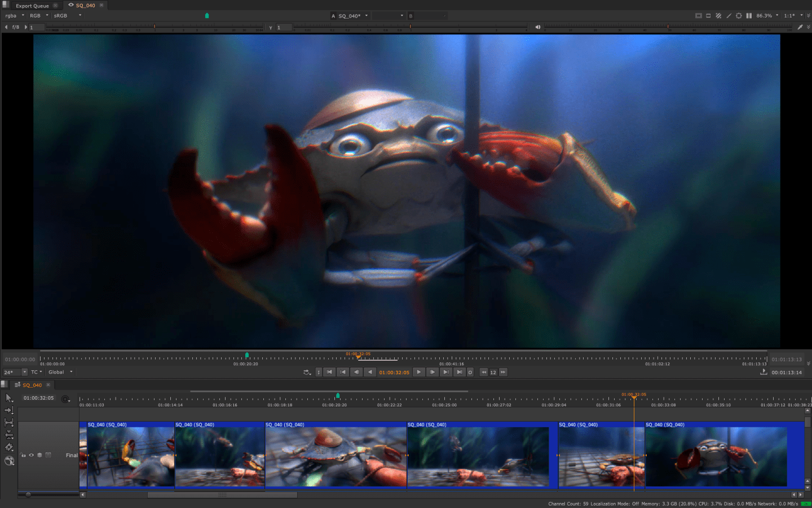The image size is (812, 508).
Task: Toggle the timeline snapping magnet button
Action: (65, 399)
